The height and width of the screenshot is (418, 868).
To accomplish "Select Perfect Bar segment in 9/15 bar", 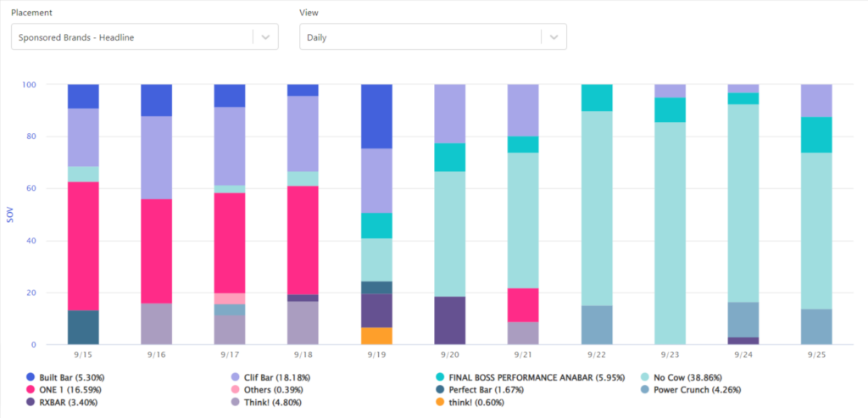I will (83, 328).
